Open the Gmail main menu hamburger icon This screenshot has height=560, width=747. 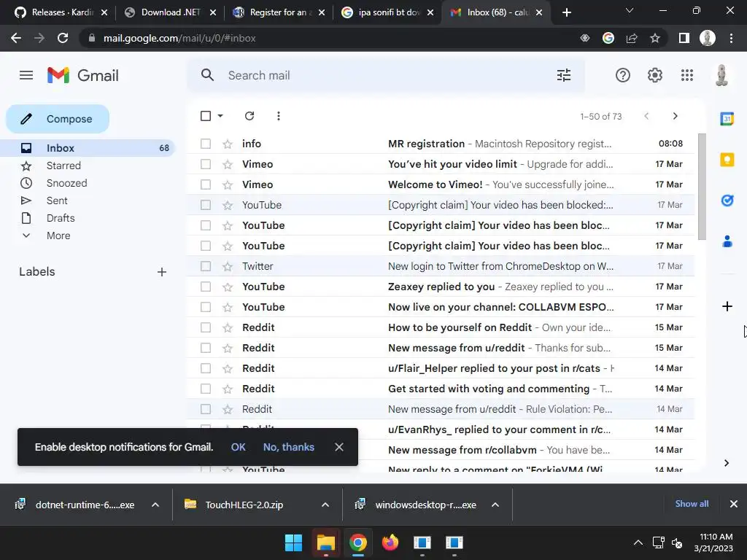26,75
